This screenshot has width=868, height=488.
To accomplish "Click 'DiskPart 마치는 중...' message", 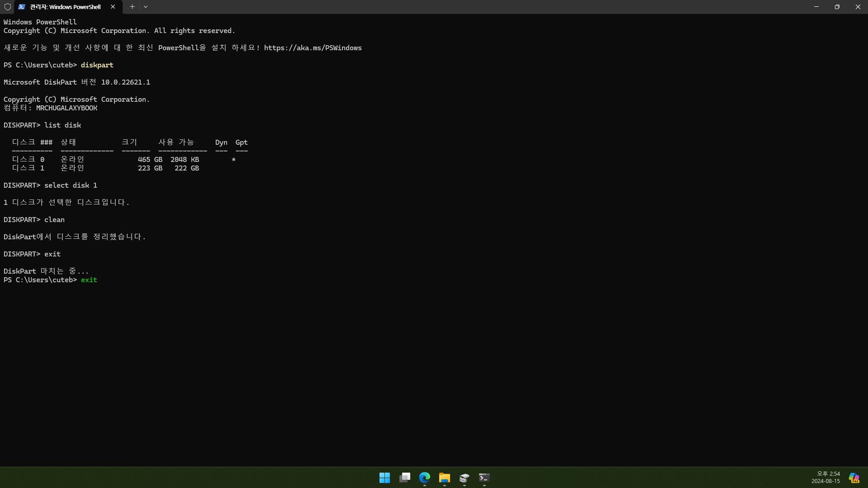I will click(x=46, y=271).
